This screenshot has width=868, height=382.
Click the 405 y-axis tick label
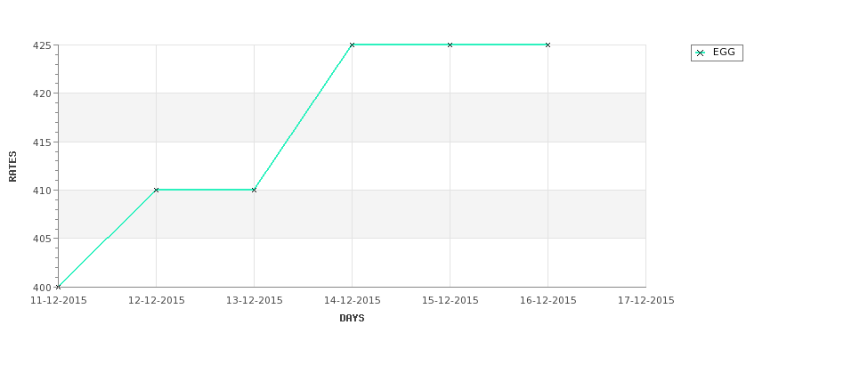[42, 239]
